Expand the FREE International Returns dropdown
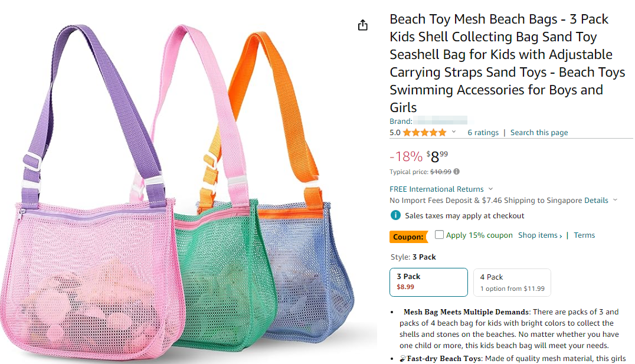This screenshot has width=635, height=364. click(x=491, y=189)
